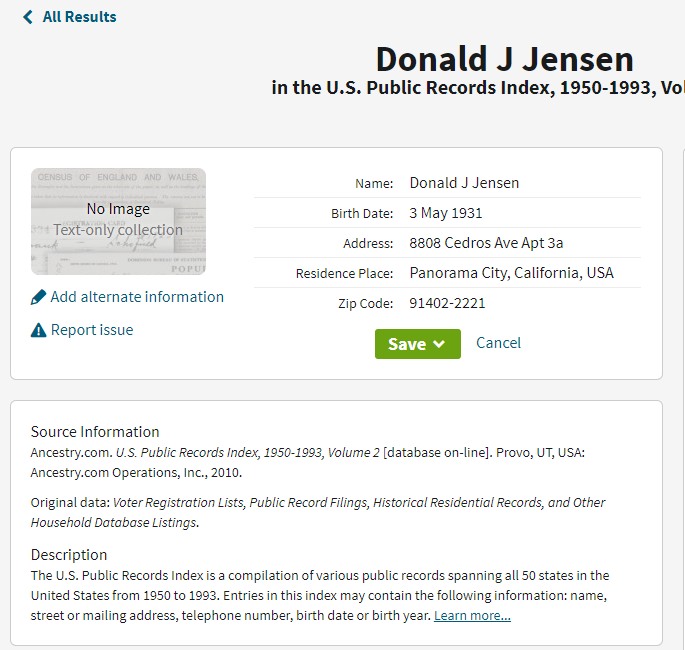Screen dimensions: 685x650
Task: Open the Learn more link in Description
Action: [x=472, y=615]
